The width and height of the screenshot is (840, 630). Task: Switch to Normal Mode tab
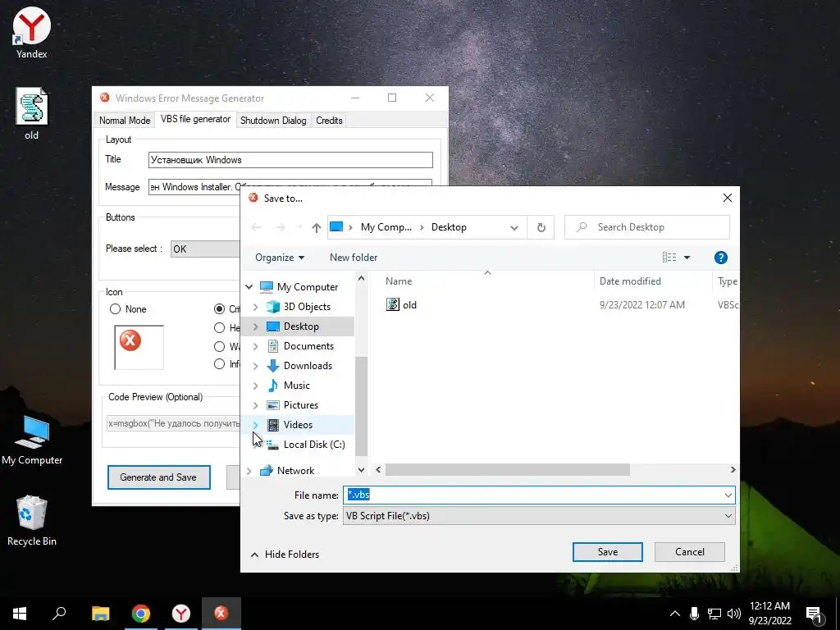click(x=125, y=121)
